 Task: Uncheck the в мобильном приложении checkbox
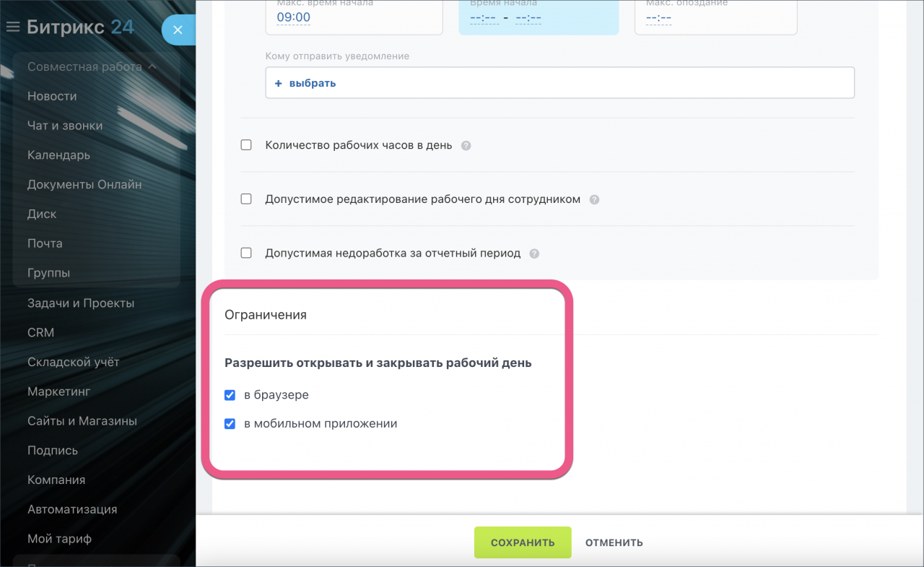230,424
